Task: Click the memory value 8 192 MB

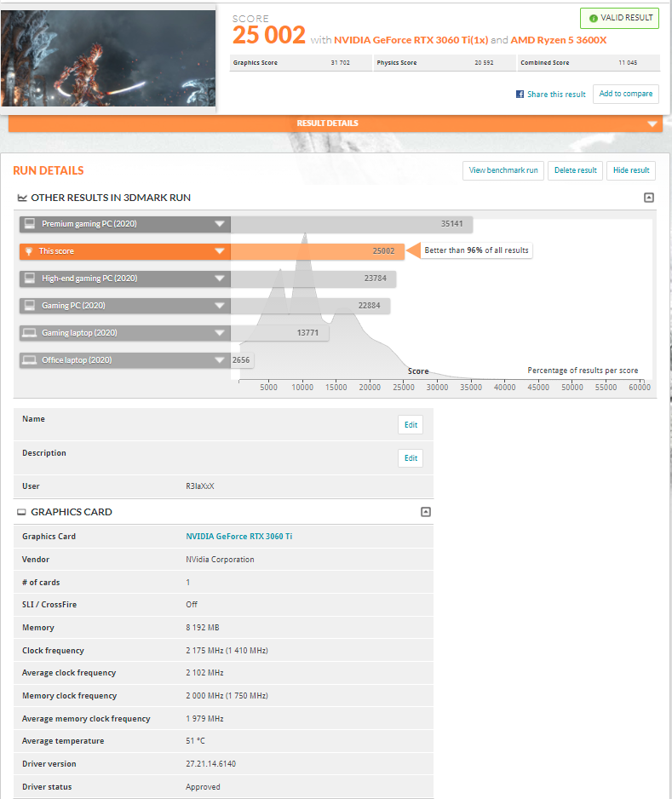Action: pyautogui.click(x=202, y=628)
